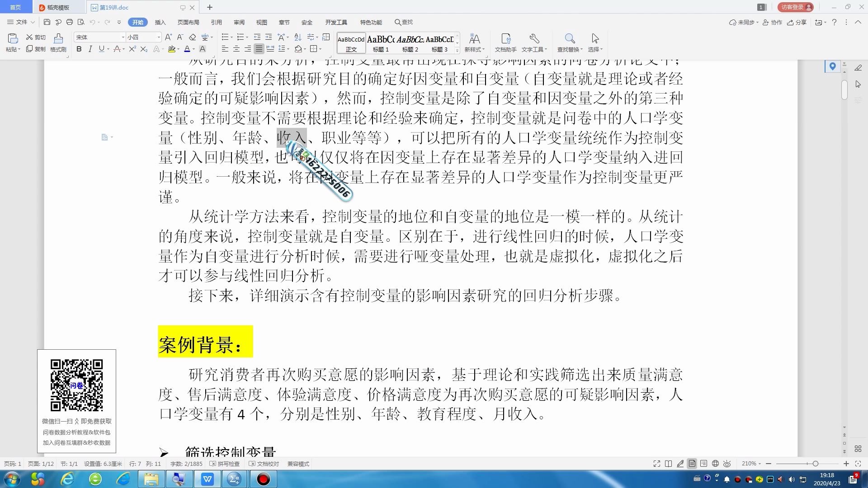The width and height of the screenshot is (868, 488).
Task: Align paragraph right
Action: click(247, 49)
